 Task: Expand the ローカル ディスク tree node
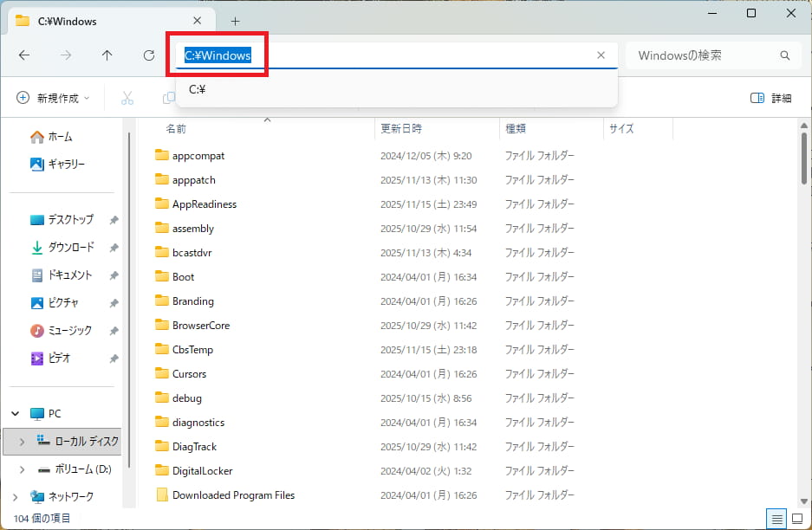(x=23, y=442)
